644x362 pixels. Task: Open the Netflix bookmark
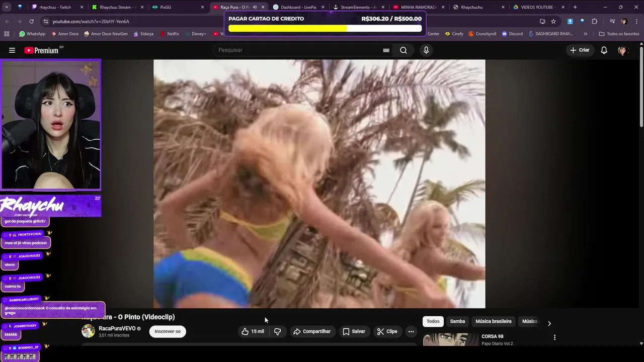click(x=170, y=34)
